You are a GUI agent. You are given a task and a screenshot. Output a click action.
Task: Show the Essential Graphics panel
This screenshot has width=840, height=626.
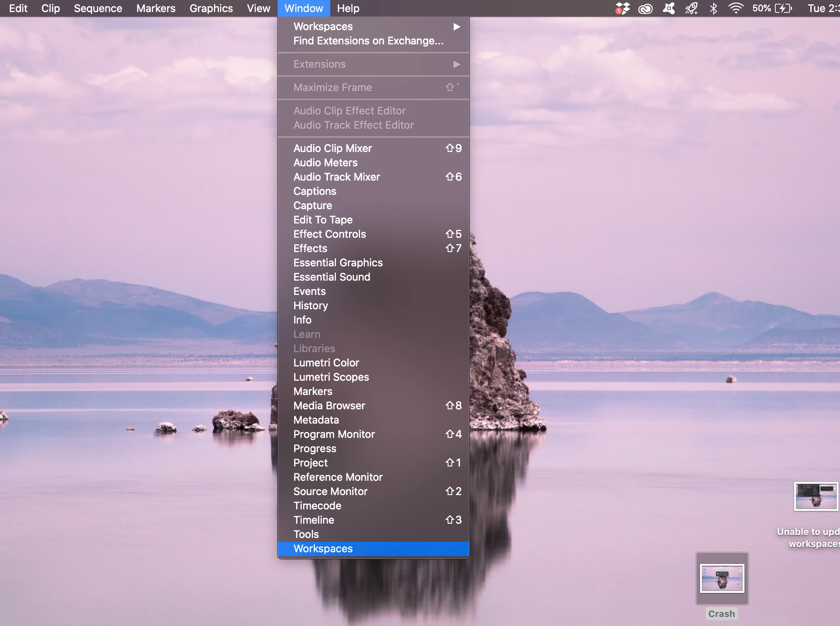pos(337,263)
